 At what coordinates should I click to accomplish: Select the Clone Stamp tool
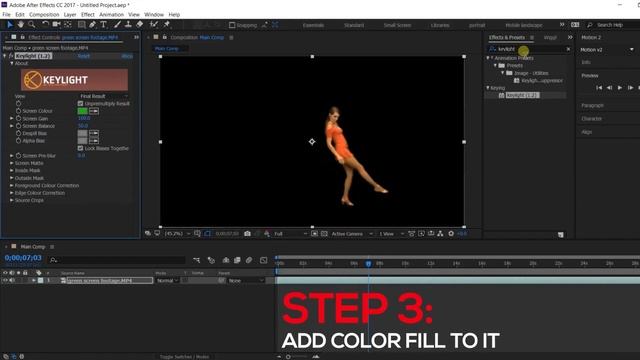coord(128,25)
